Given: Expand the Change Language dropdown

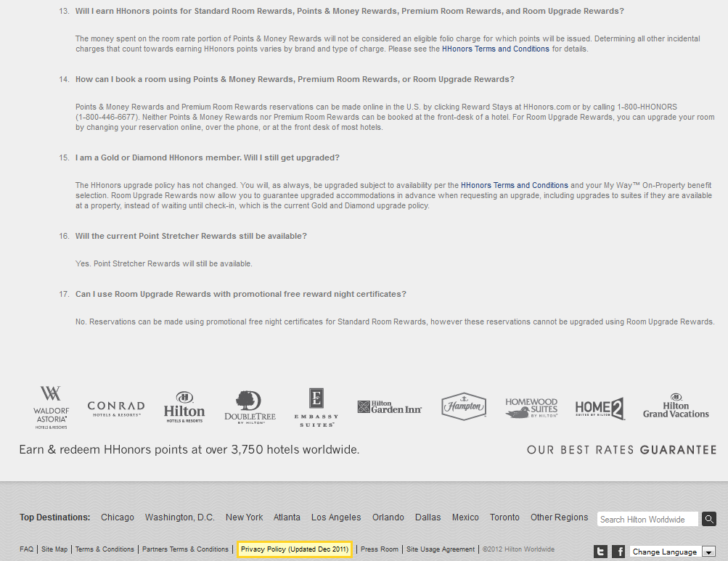Looking at the screenshot, I should [x=708, y=552].
